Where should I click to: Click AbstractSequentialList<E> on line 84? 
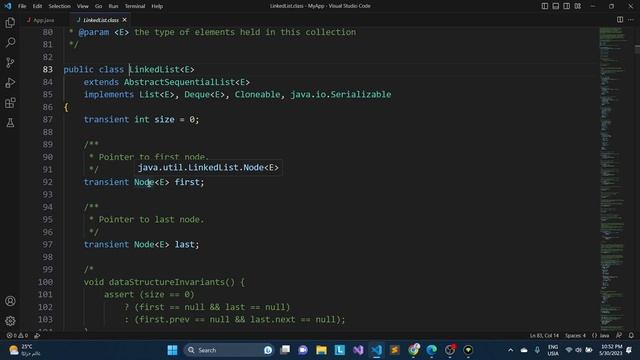tap(187, 82)
